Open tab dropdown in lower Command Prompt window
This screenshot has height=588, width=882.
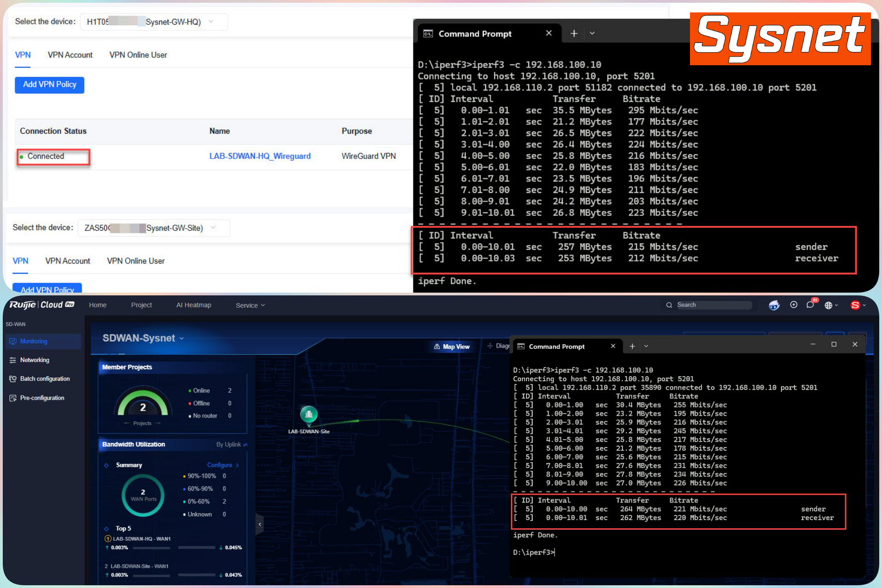(646, 346)
